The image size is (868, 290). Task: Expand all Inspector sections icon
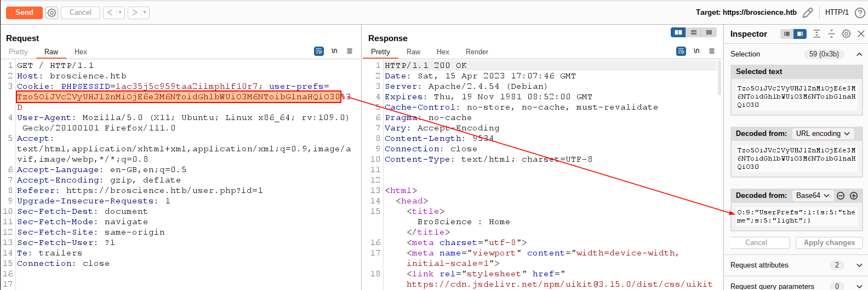pyautogui.click(x=816, y=34)
